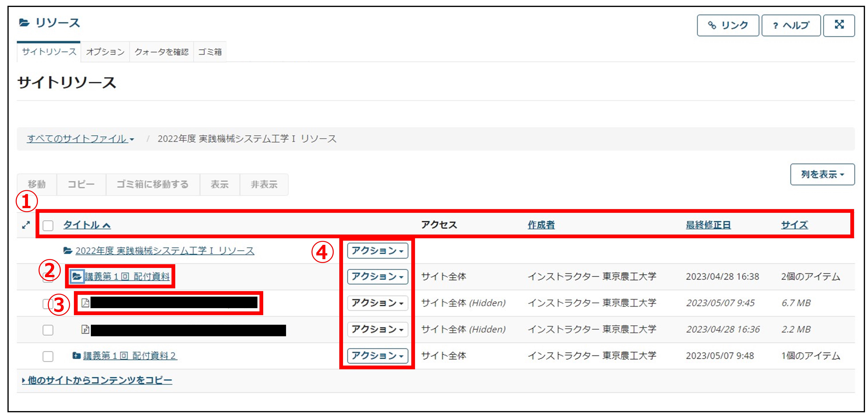Screen dimensions: 868x419
Task: Check the box for 講義第1回 配付資料2
Action: coord(48,356)
